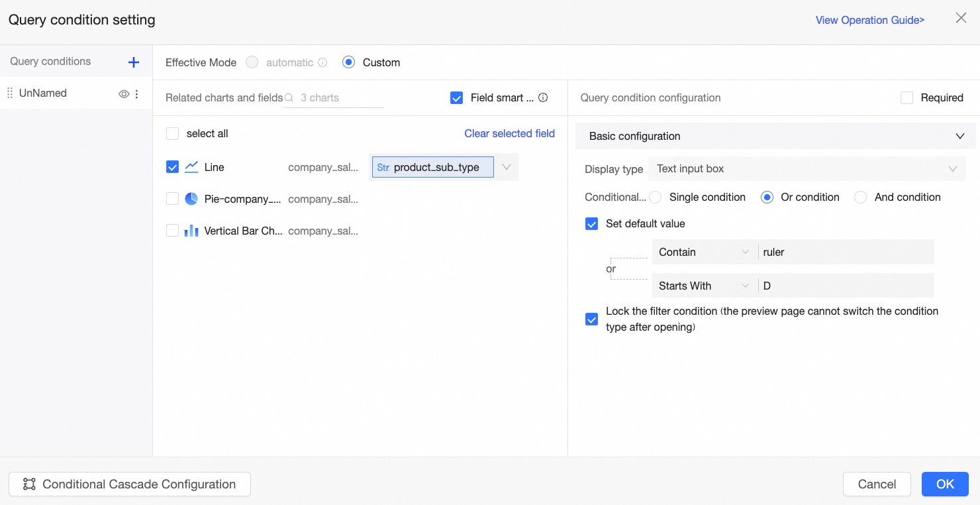Click the cascade icon in Conditional Cascade Configuration
Screen dimensions: 980x505
[29, 484]
